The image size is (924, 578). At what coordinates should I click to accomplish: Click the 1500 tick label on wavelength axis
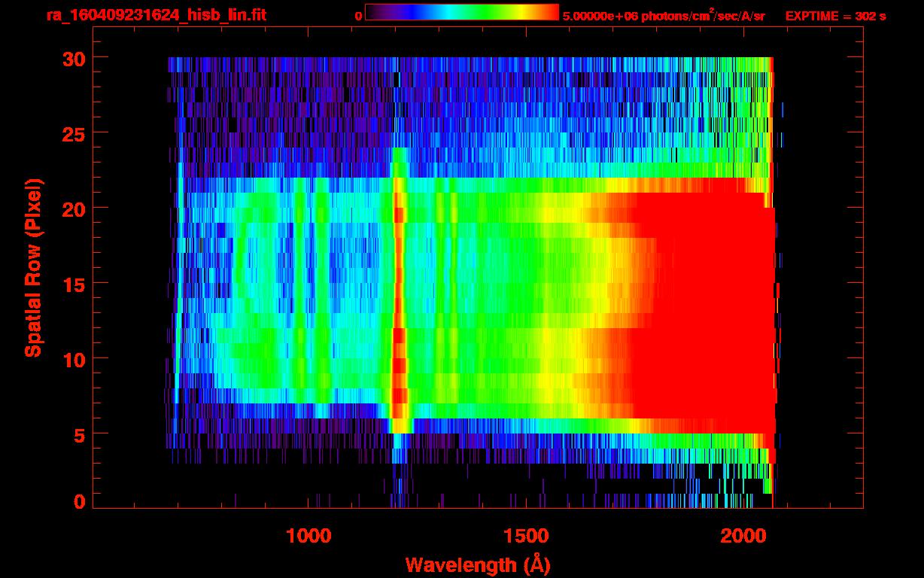tap(526, 535)
